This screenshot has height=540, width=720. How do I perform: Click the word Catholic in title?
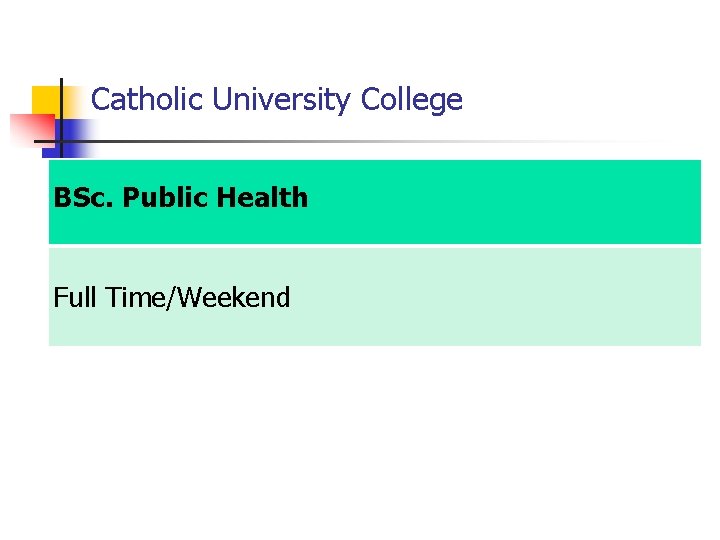point(147,100)
